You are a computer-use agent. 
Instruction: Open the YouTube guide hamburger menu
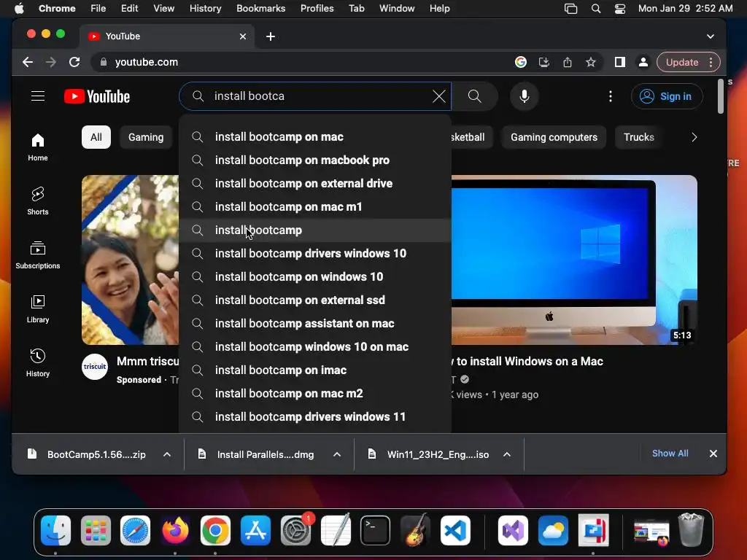[38, 96]
